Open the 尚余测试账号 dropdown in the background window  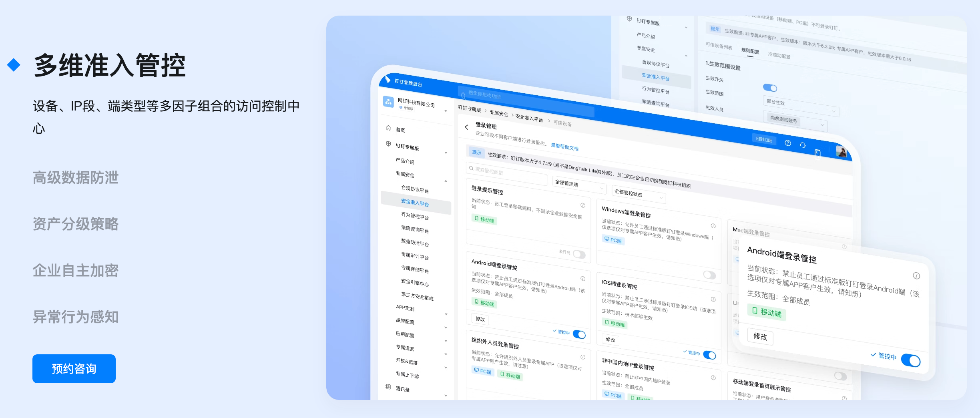click(796, 122)
